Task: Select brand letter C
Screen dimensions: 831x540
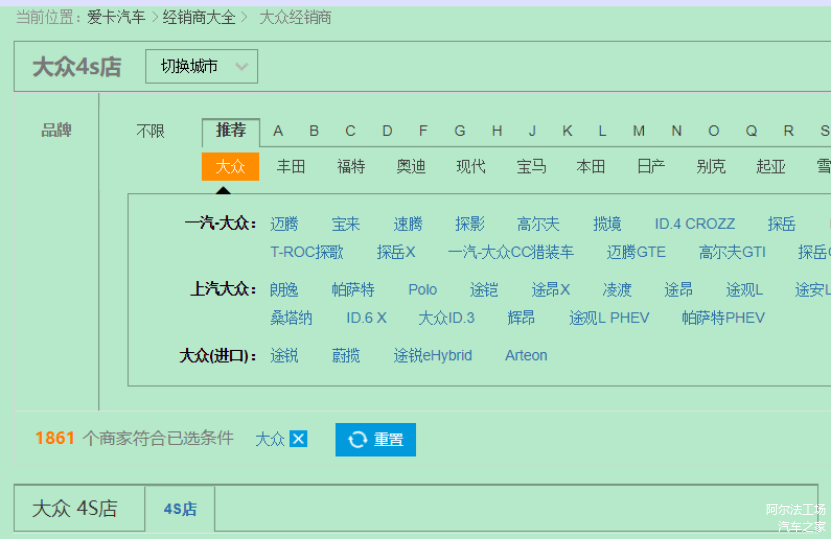Action: (x=350, y=131)
